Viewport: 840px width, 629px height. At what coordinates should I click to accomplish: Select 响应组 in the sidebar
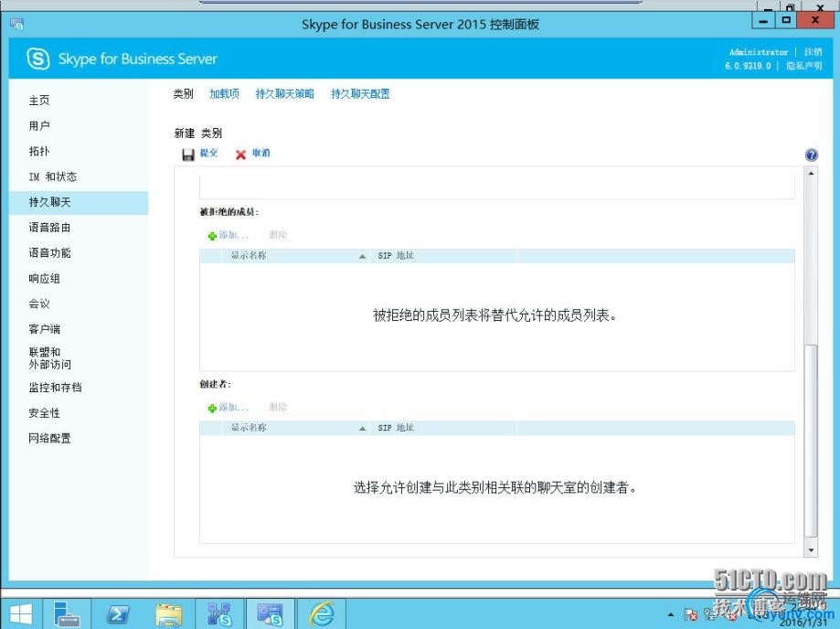pos(45,279)
